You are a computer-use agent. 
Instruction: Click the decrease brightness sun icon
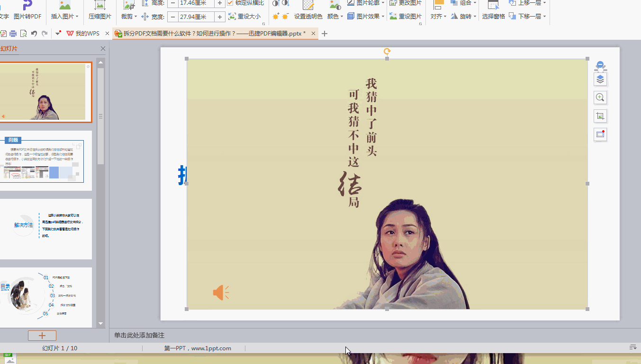click(x=285, y=17)
